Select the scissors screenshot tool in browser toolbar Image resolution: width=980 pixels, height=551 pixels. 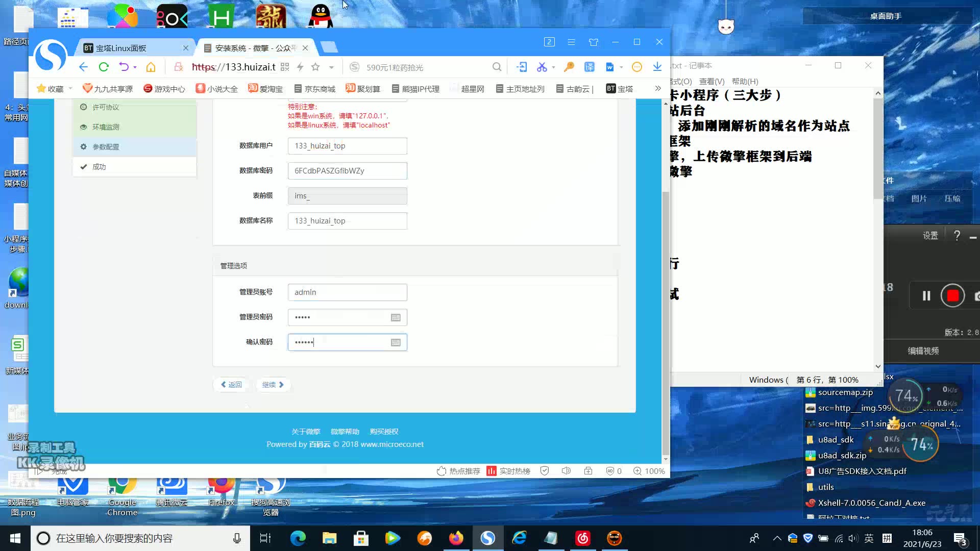[542, 67]
